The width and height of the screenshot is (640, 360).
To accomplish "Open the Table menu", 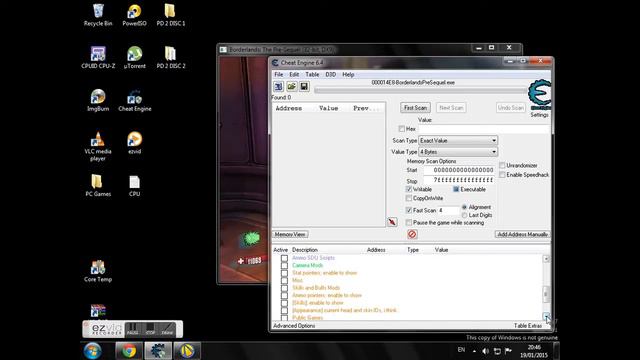I will pyautogui.click(x=312, y=75).
